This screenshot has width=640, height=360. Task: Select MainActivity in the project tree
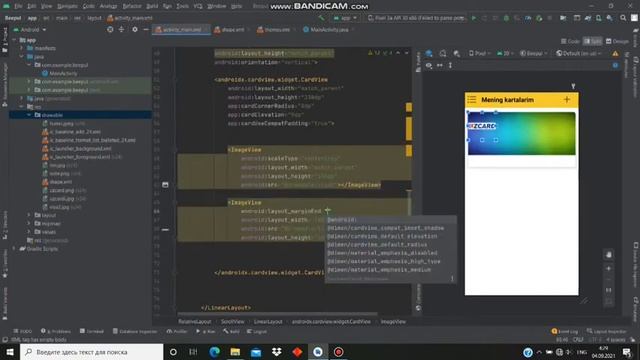pyautogui.click(x=60, y=73)
